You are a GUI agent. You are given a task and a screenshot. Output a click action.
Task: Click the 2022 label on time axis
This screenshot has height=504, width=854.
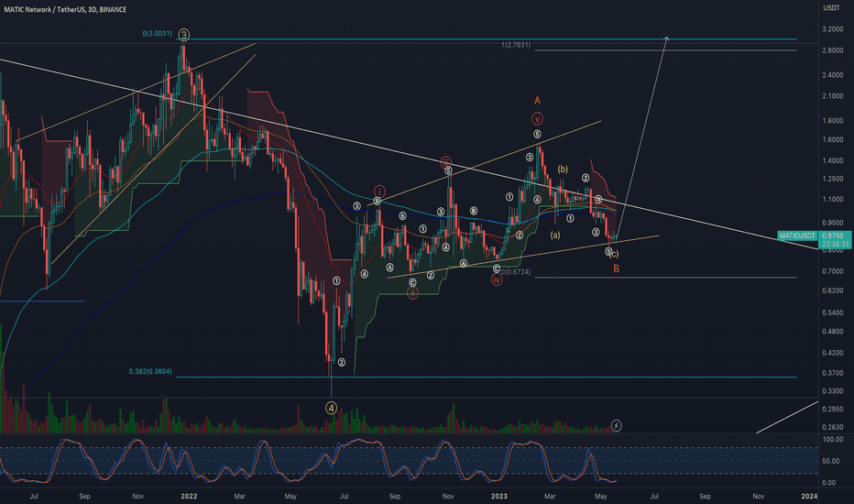point(189,497)
